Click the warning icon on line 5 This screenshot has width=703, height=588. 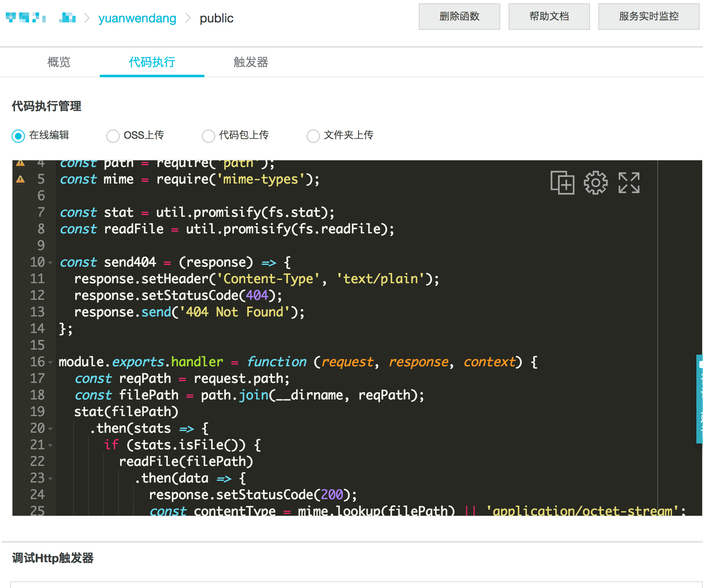click(20, 179)
